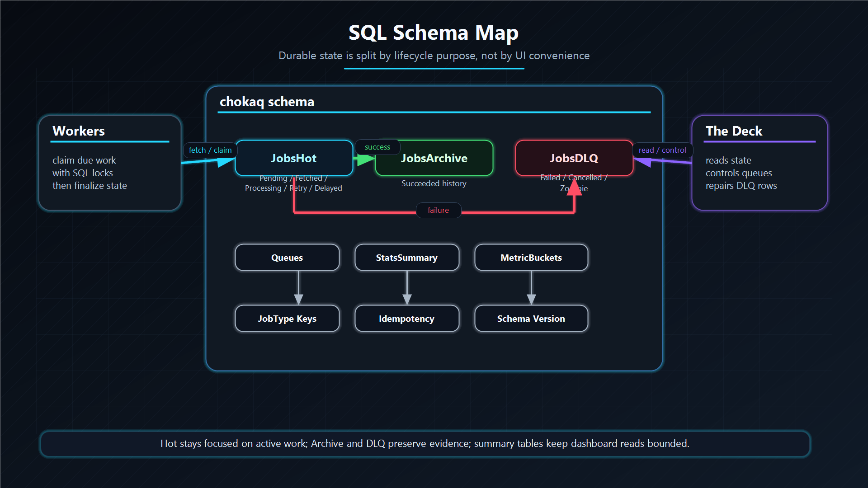Viewport: 868px width, 488px height.
Task: Select the MetricBuckets box
Action: [x=531, y=258]
